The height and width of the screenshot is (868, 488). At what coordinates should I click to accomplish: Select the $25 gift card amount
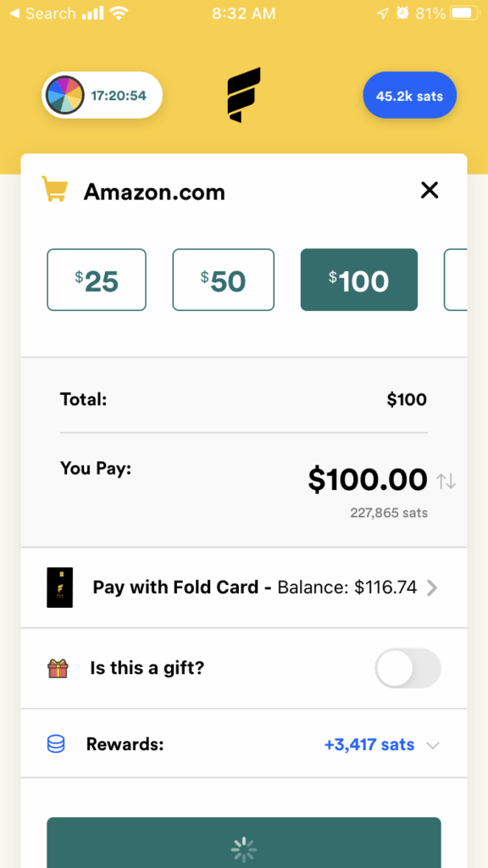(97, 280)
